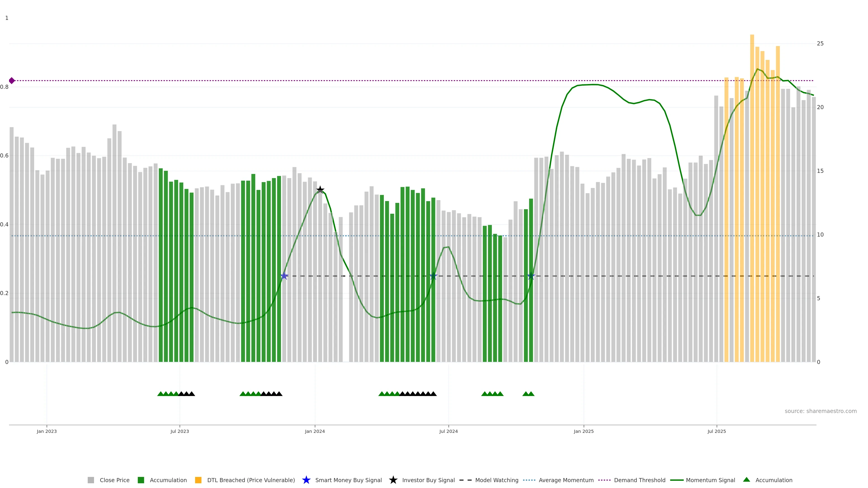This screenshot has width=868, height=488.
Task: Click the Jul 2024 x-axis tick label
Action: 448,432
